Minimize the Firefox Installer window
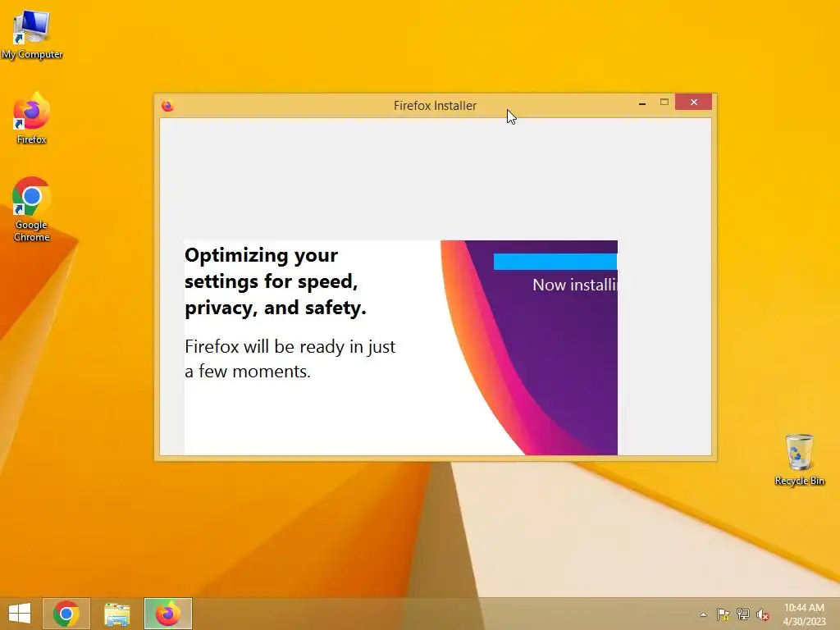840x630 pixels. click(642, 103)
